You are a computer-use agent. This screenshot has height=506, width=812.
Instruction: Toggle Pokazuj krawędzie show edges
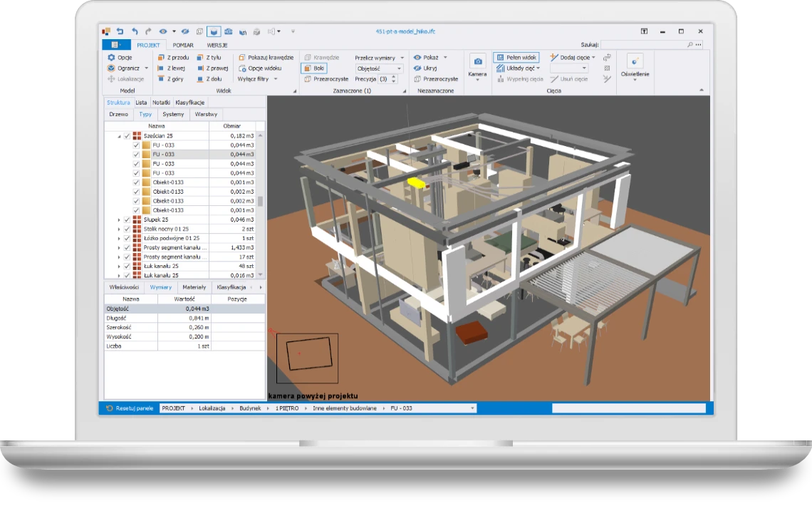[x=266, y=58]
